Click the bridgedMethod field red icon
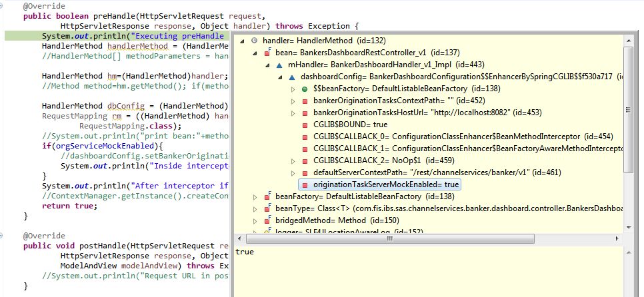This screenshot has width=644, height=297. pyautogui.click(x=267, y=220)
